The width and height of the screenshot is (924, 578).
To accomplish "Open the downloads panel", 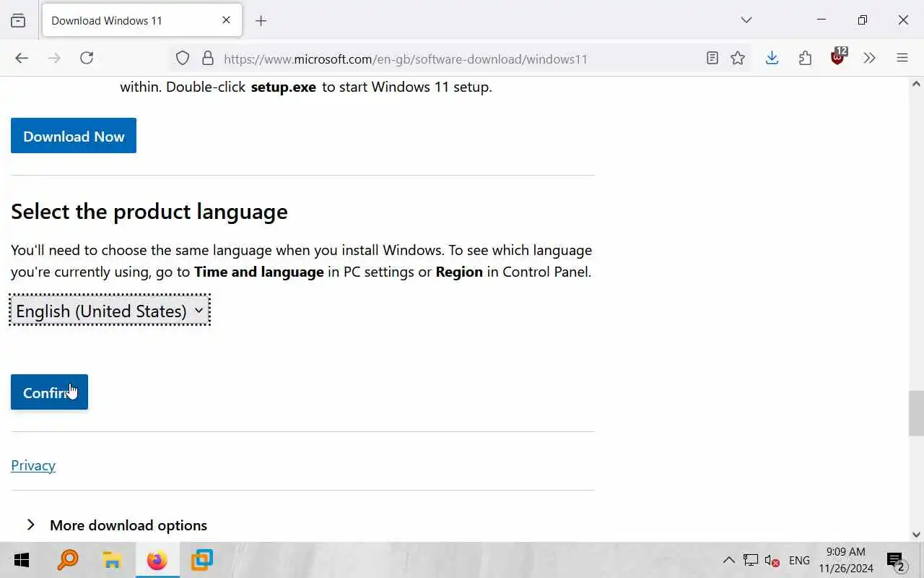I will [772, 59].
